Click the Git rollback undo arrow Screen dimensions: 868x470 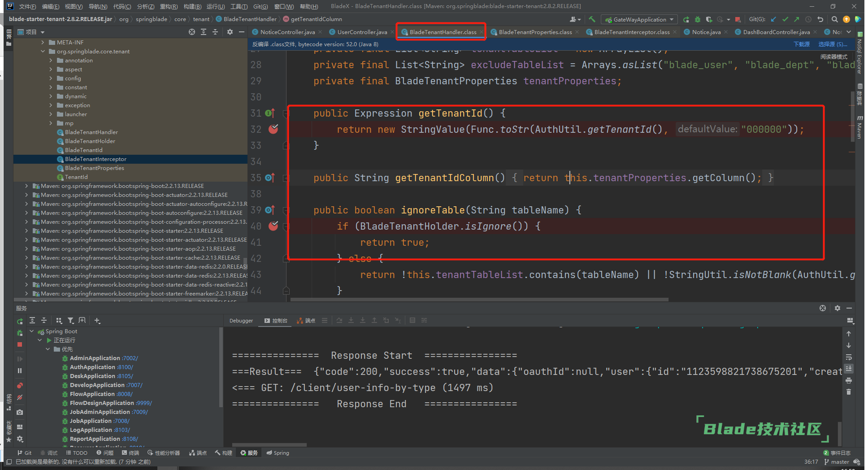[x=820, y=19]
